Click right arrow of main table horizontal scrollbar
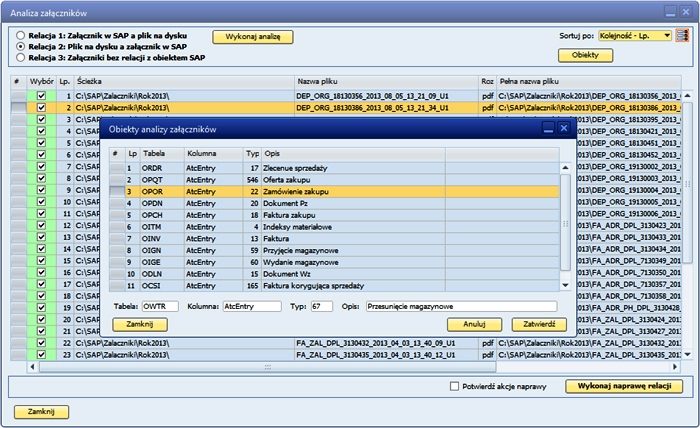The width and height of the screenshot is (700, 428). (675, 367)
